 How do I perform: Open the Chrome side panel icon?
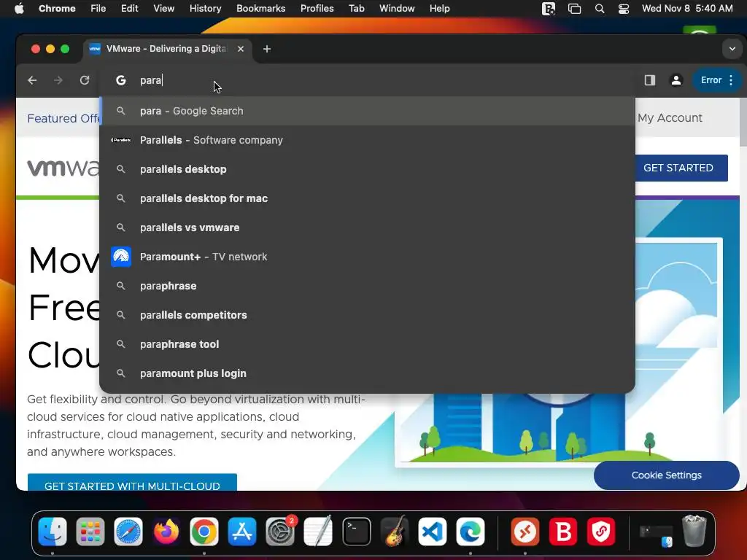point(650,80)
